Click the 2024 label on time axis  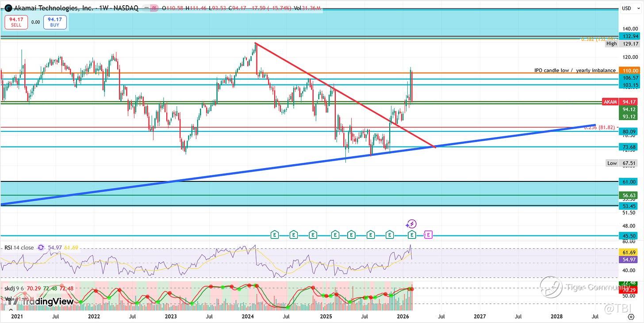pos(248,317)
